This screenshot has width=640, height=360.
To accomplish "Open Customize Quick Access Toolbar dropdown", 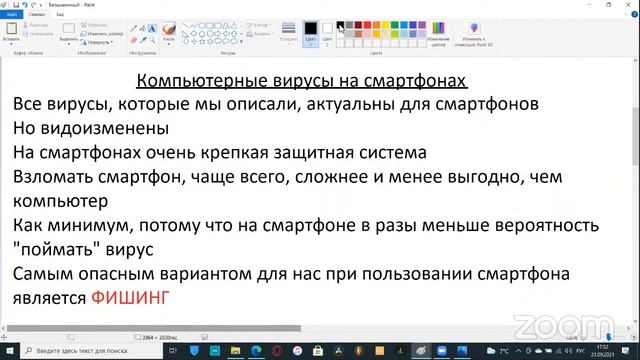I will 41,5.
